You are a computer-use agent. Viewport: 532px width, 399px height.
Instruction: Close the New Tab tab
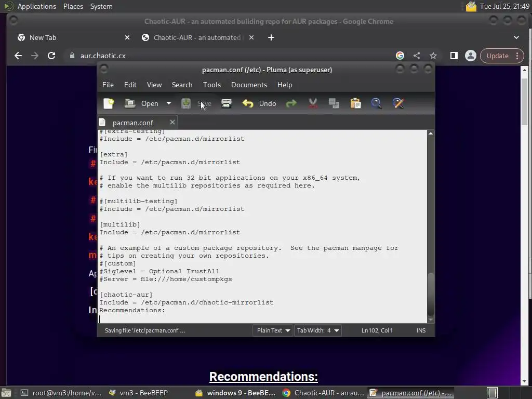(127, 37)
